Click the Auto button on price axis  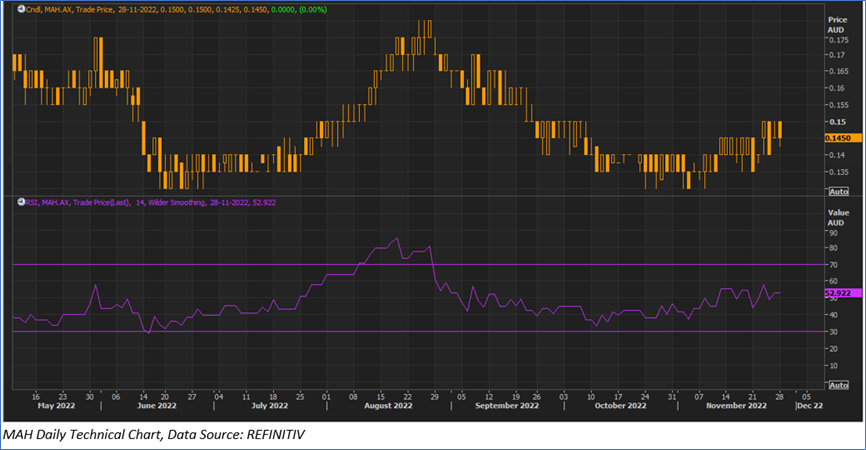tap(838, 192)
